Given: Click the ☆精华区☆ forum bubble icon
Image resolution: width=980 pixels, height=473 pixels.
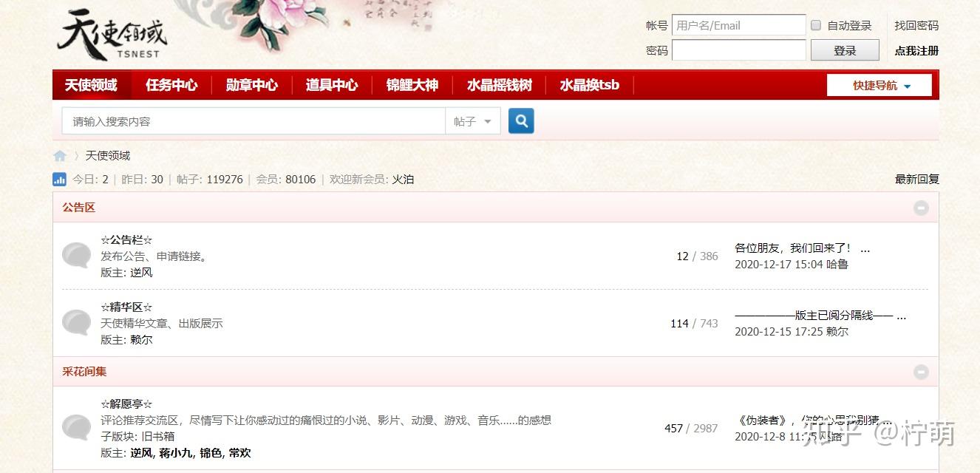Looking at the screenshot, I should [76, 323].
